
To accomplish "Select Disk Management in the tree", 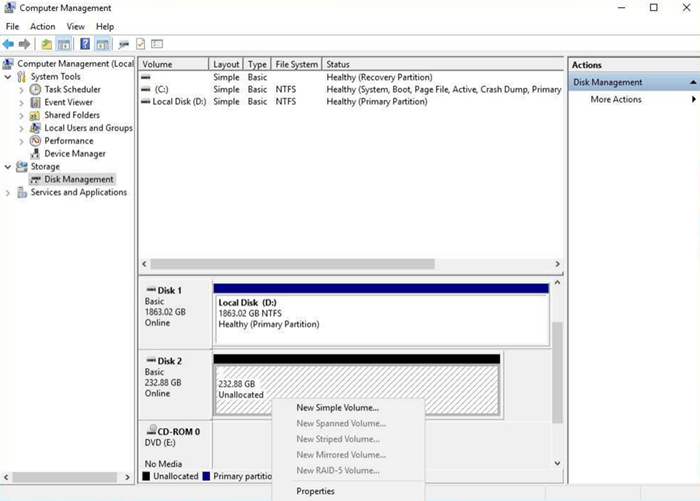I will 78,180.
